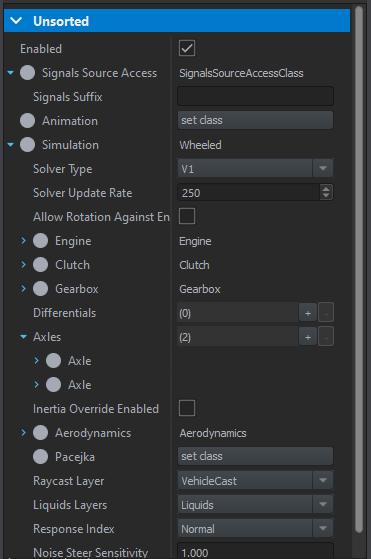
Task: Toggle Allow Rotation Against Engine checkbox
Action: (187, 216)
